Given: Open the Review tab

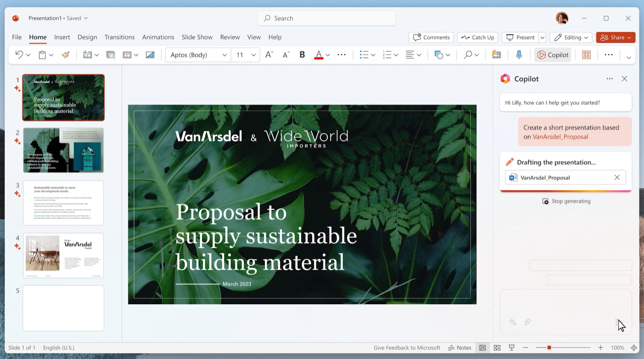Looking at the screenshot, I should coord(230,37).
